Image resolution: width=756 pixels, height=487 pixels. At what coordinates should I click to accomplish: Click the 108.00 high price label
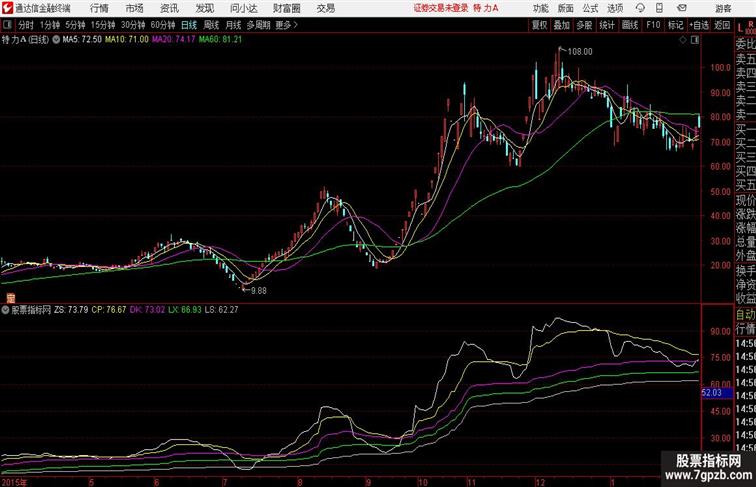coord(580,52)
